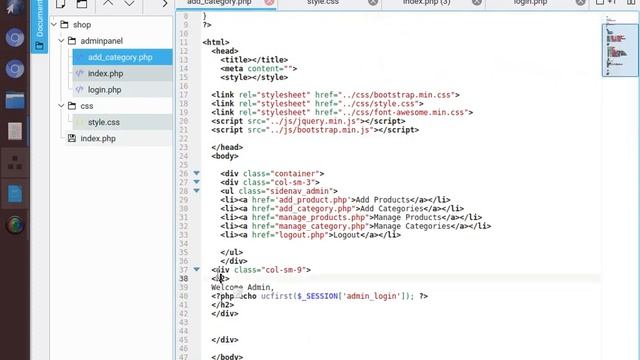Click the right chevron toolbar overflow
The width and height of the screenshot is (640, 360).
click(x=164, y=4)
